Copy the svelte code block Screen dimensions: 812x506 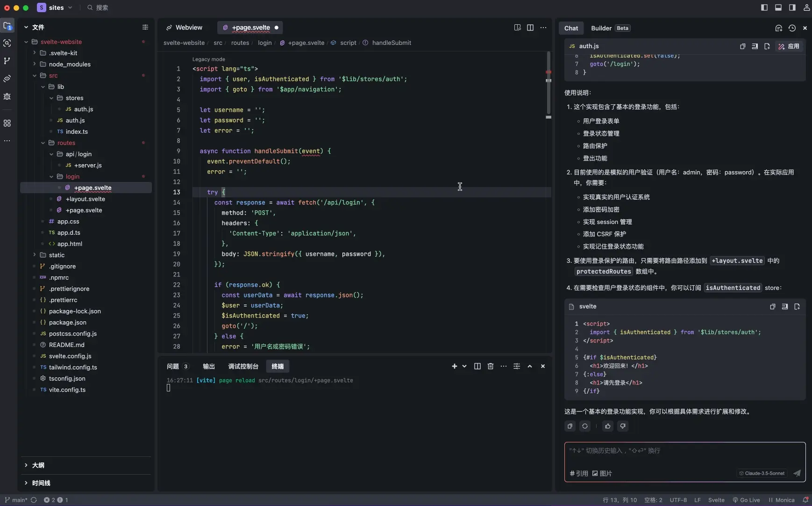(772, 307)
